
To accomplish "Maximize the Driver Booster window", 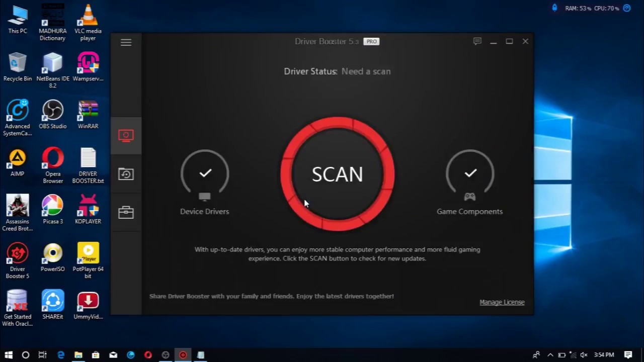I will coord(509,42).
